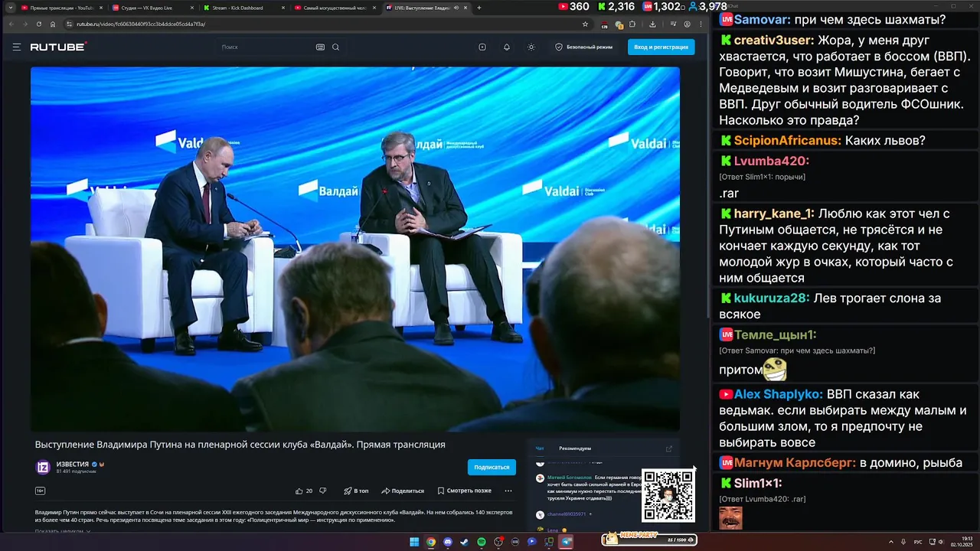Switch to the Чат tab
980x551 pixels.
(x=540, y=448)
